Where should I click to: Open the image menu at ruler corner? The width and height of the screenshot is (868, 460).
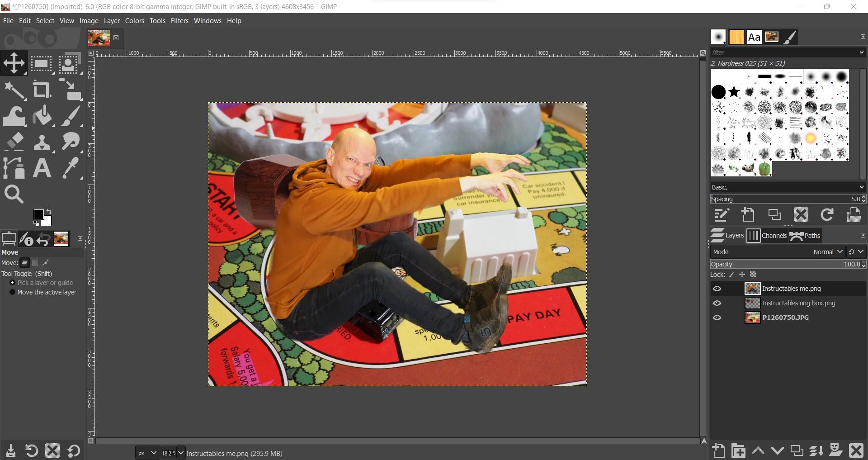pyautogui.click(x=90, y=53)
